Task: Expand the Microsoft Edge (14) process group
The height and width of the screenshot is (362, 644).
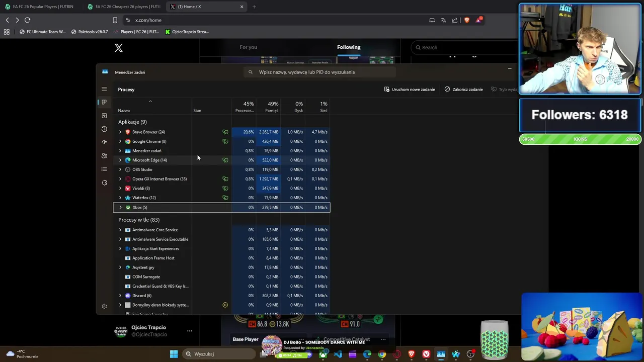Action: click(120, 160)
